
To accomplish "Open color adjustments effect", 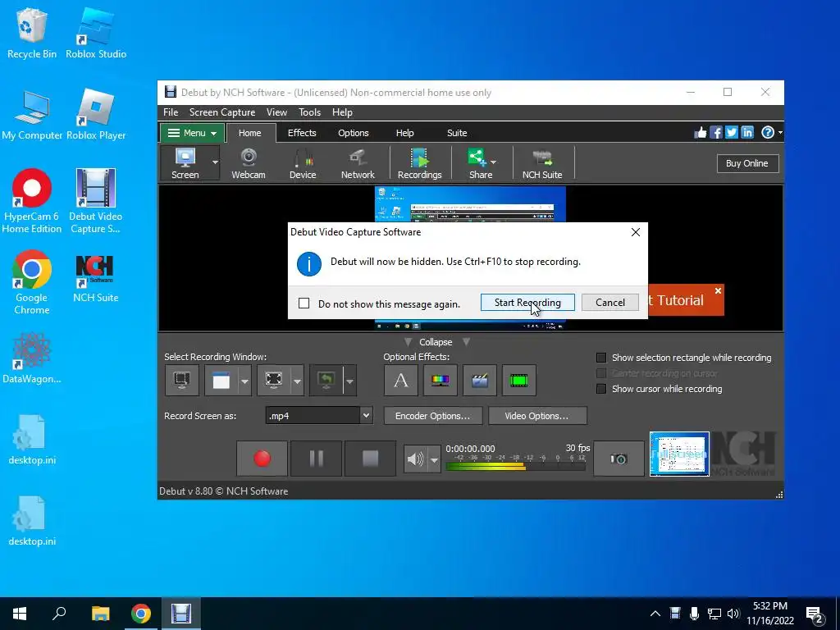I will [441, 381].
